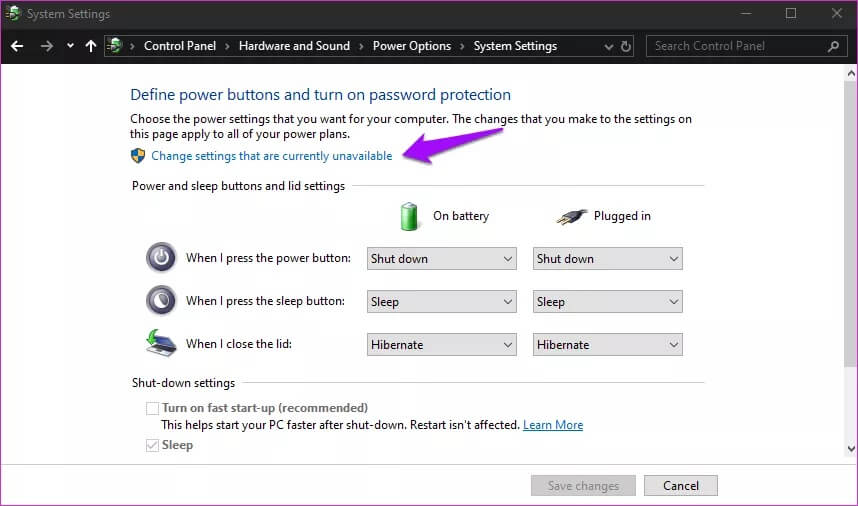
Task: Click the Back navigation arrow
Action: (17, 46)
